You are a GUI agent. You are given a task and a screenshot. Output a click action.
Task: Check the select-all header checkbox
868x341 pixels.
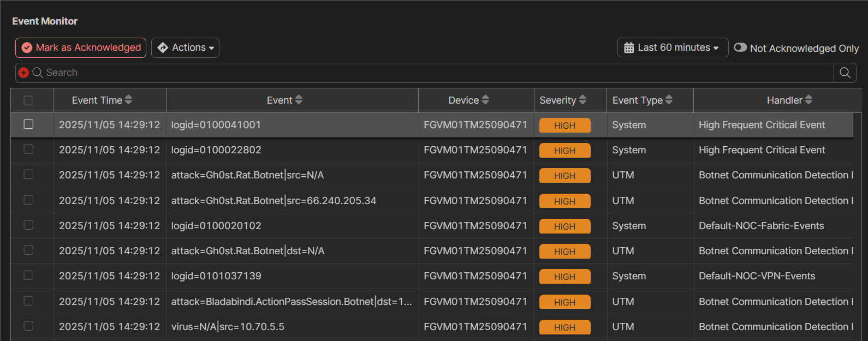pos(28,100)
